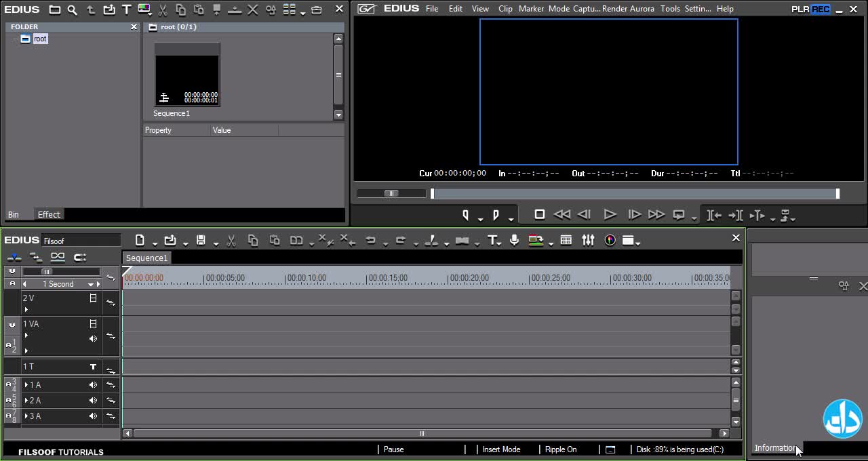Open the 1 Second timeline scale dropdown
Image resolution: width=868 pixels, height=461 pixels.
tap(90, 285)
